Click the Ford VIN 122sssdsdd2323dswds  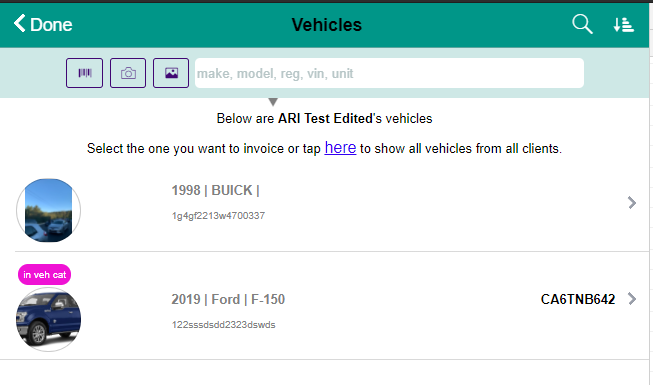coord(224,325)
